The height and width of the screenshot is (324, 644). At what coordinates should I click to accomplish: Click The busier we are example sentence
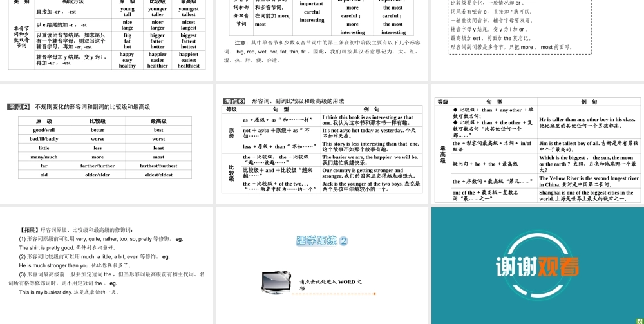372,160
